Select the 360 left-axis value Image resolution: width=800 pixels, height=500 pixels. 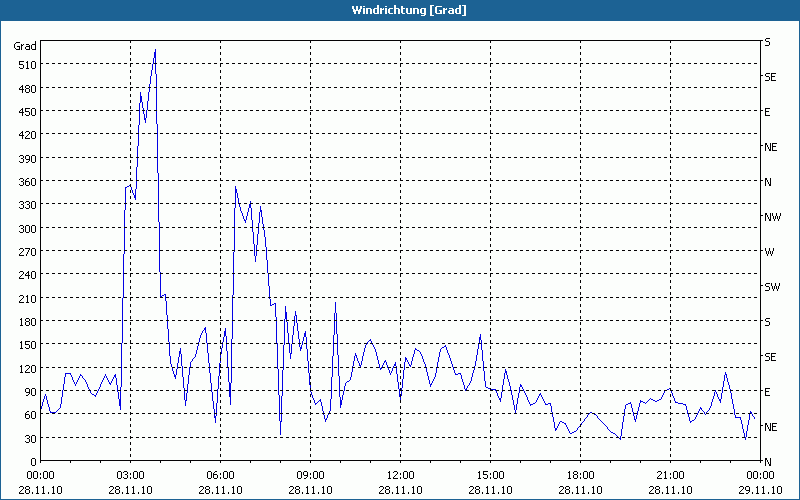coord(28,182)
